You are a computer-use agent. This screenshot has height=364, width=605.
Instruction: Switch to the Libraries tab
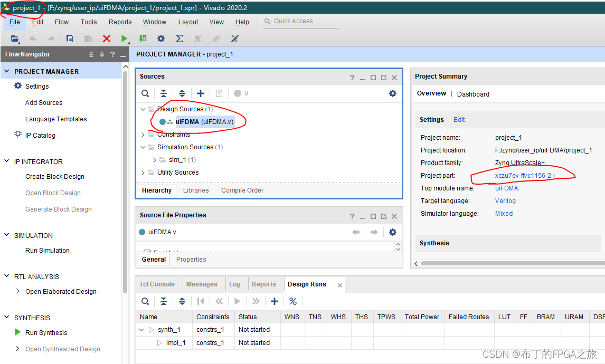click(x=196, y=190)
